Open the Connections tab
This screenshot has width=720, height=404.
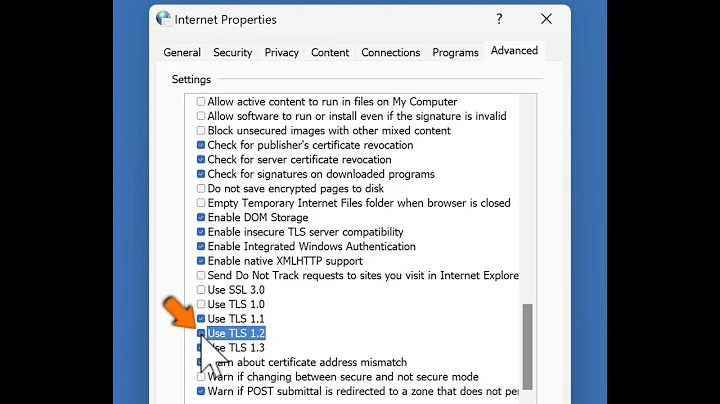390,52
